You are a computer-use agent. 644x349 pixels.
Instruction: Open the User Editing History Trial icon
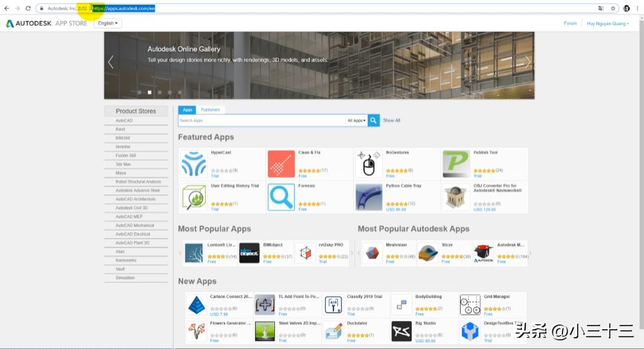tap(194, 198)
